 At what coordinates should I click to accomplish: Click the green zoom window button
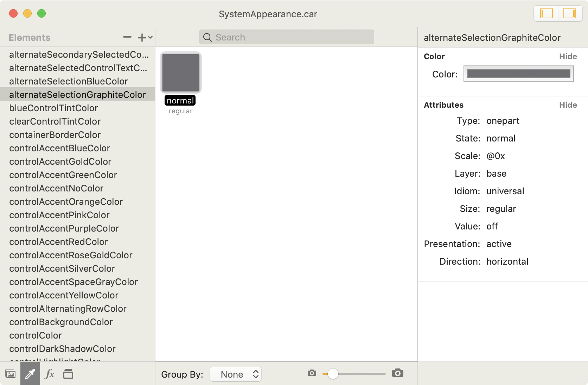point(41,13)
